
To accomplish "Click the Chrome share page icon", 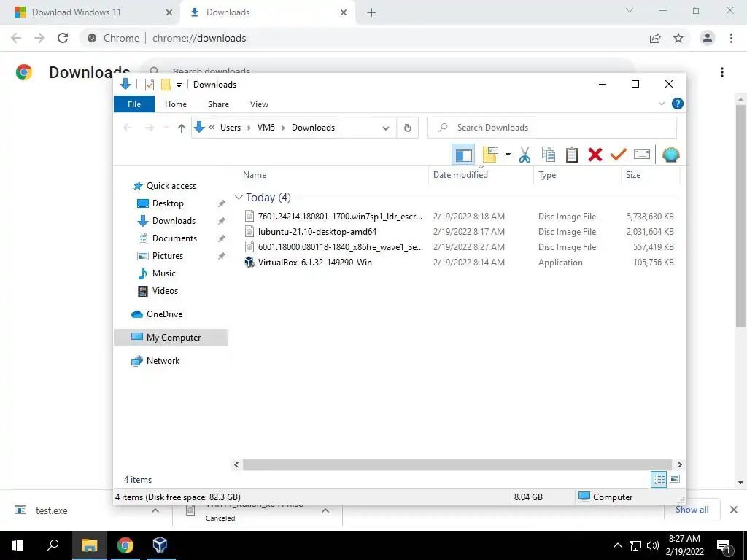I will pyautogui.click(x=655, y=38).
